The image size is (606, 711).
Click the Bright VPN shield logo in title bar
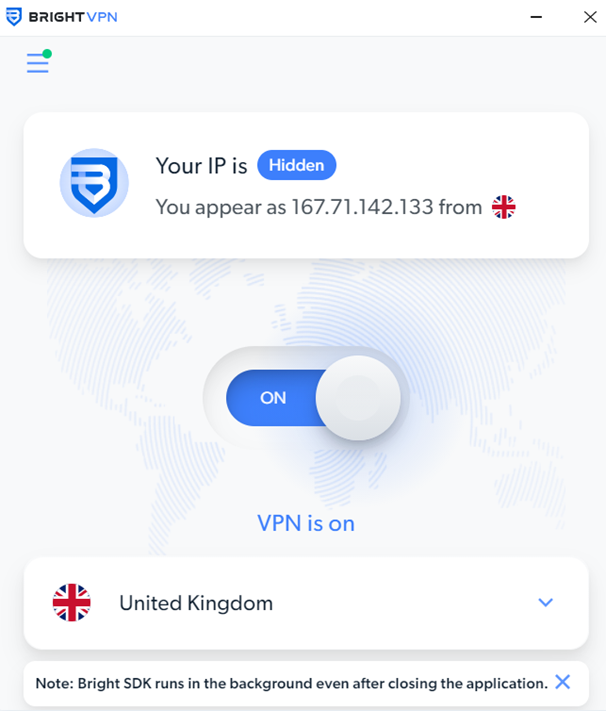pyautogui.click(x=14, y=17)
